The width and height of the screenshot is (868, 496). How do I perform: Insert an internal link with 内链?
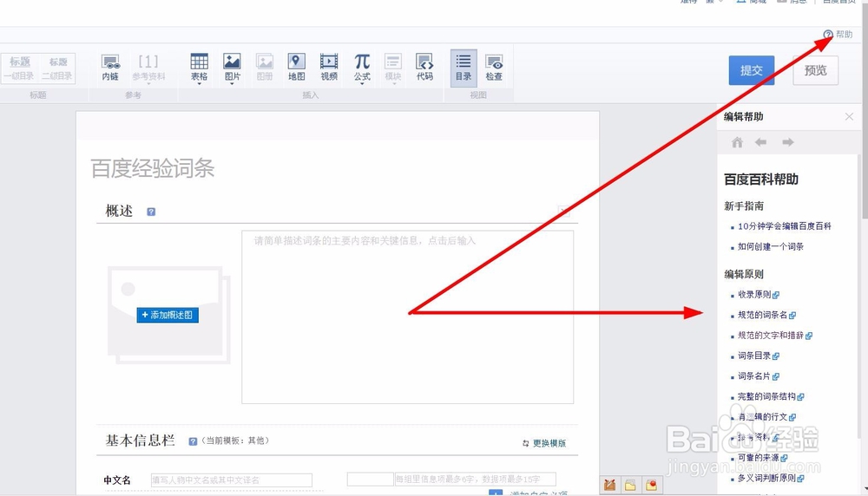[110, 68]
